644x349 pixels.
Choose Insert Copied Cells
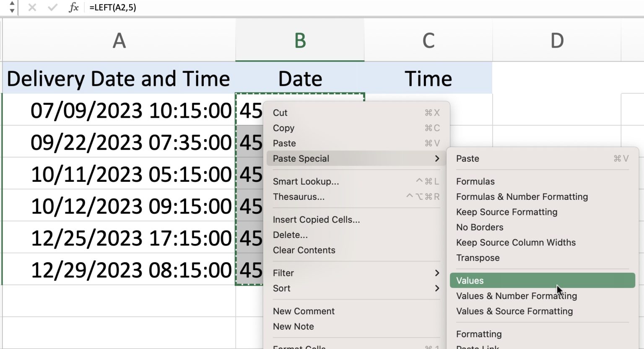[x=316, y=219]
